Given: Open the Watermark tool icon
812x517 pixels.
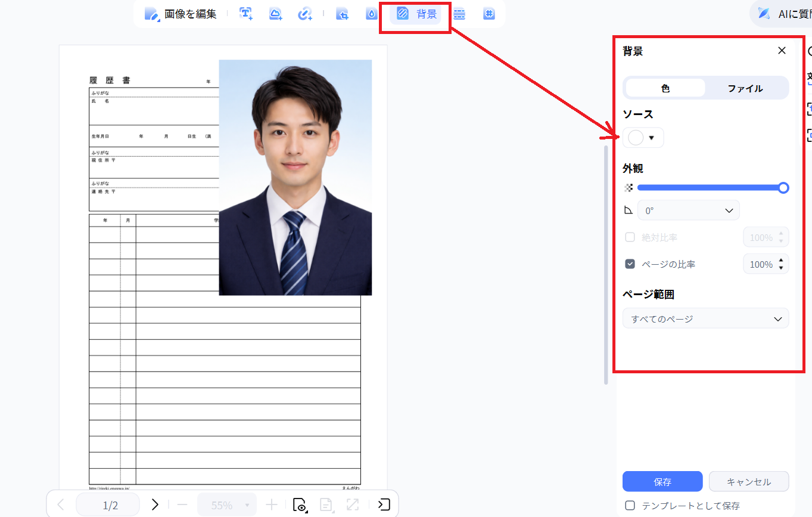Looking at the screenshot, I should (372, 14).
